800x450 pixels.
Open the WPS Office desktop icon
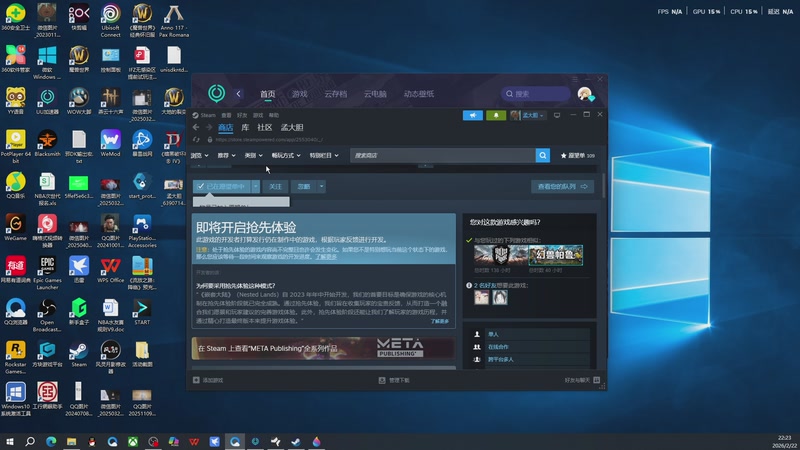pos(110,270)
